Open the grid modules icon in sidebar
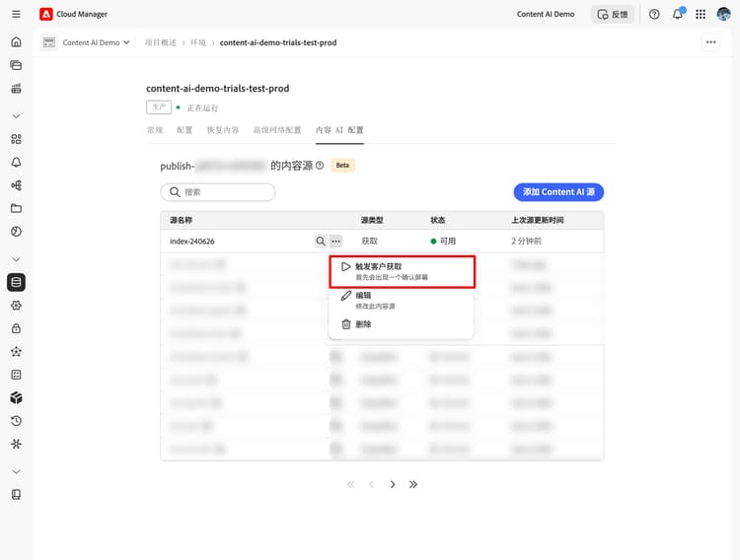This screenshot has width=740, height=560. tap(16, 139)
